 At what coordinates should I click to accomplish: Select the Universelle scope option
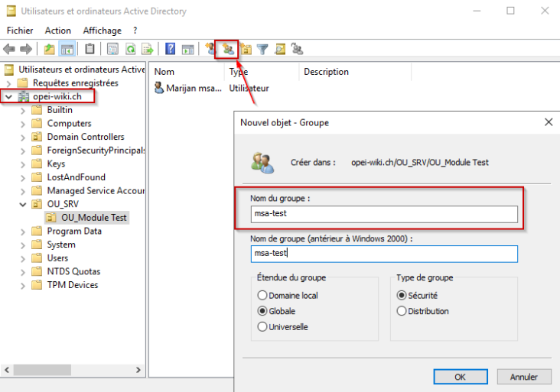[282, 327]
